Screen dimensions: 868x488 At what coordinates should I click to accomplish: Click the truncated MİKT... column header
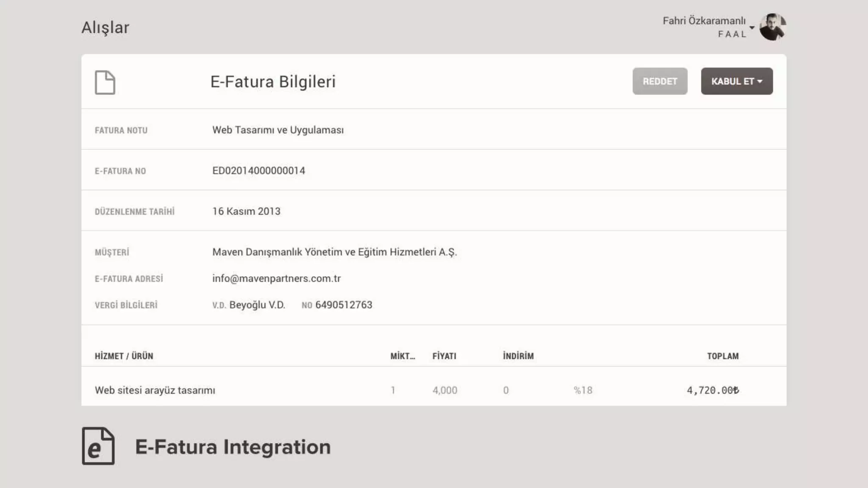(402, 356)
